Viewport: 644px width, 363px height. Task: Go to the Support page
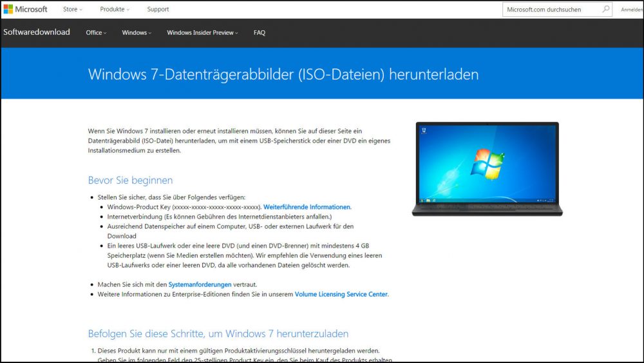pos(158,9)
